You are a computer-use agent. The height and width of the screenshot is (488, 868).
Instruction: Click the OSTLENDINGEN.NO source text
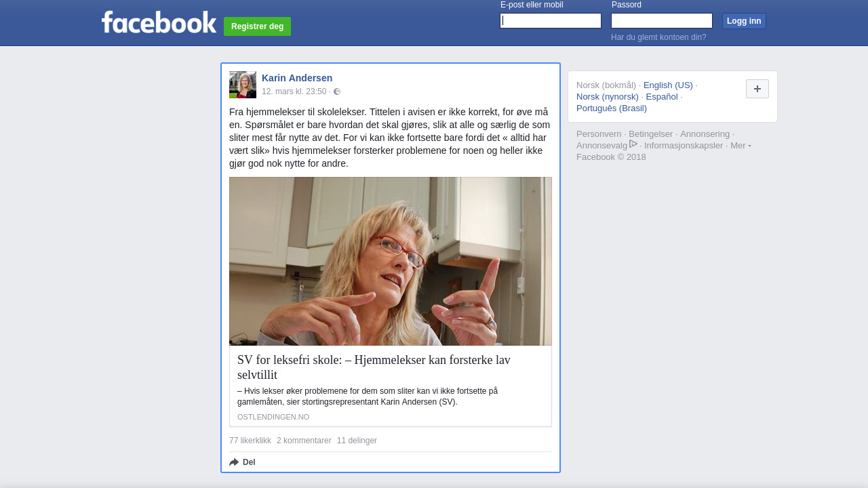coord(273,417)
